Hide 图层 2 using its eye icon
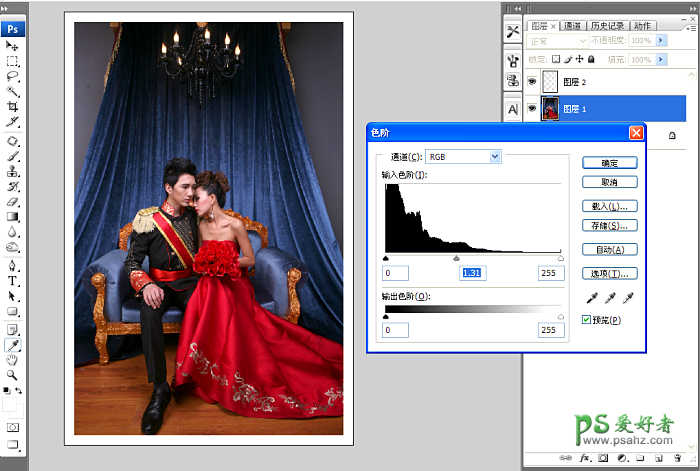Viewport: 700px width, 471px height. (x=531, y=83)
